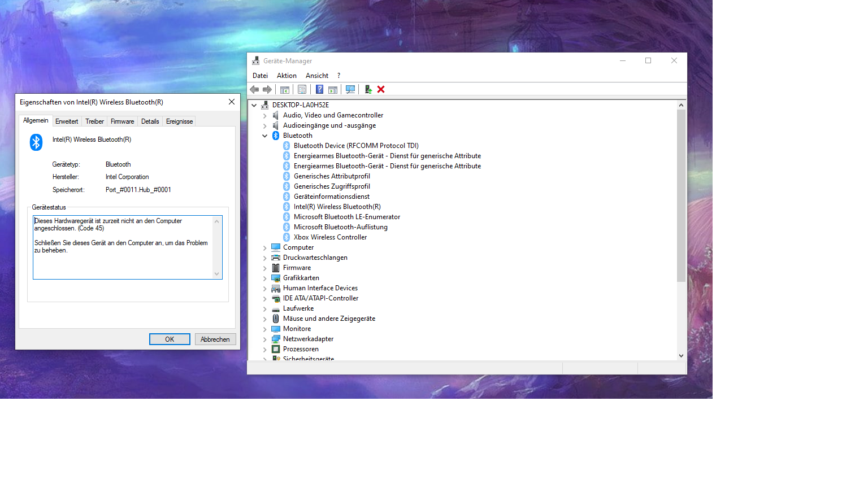
Task: Switch to the Treiber tab
Action: click(x=94, y=121)
